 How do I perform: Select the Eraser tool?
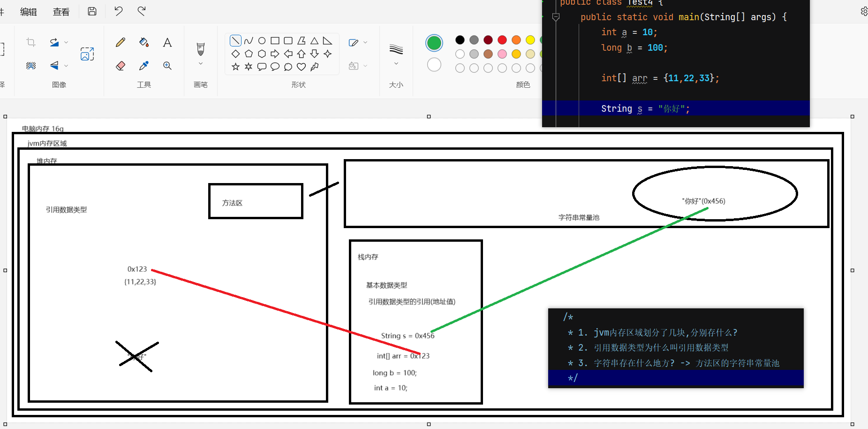coord(121,66)
